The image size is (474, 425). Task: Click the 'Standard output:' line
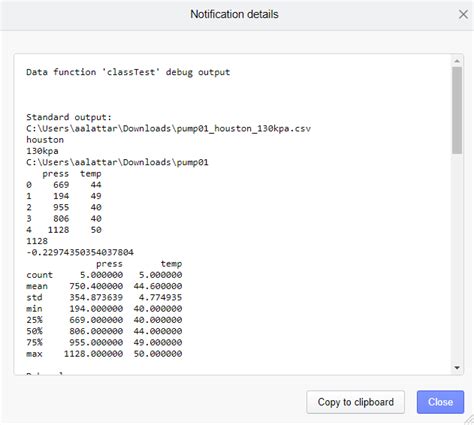click(x=69, y=117)
